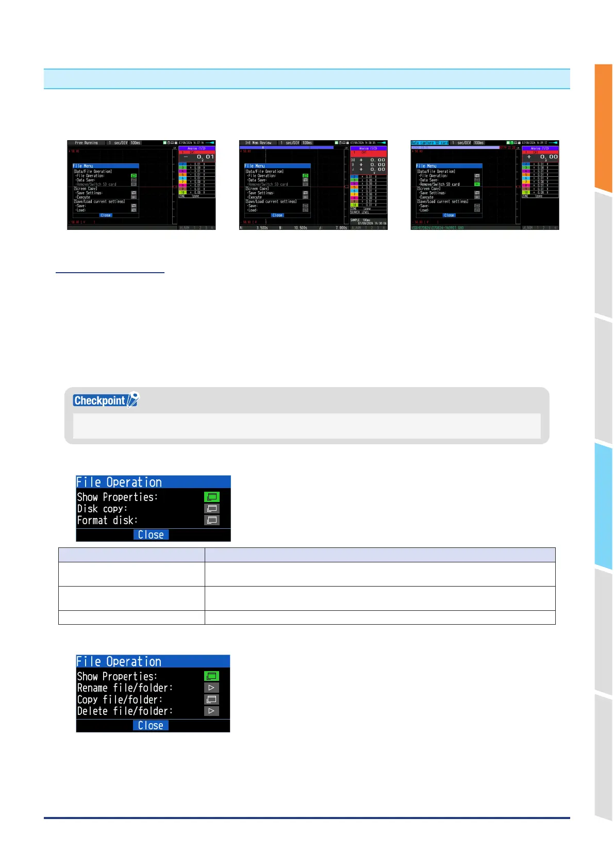Click Save Settings icon in Int Mem Review screen
This screenshot has height=868, width=614.
(x=305, y=193)
